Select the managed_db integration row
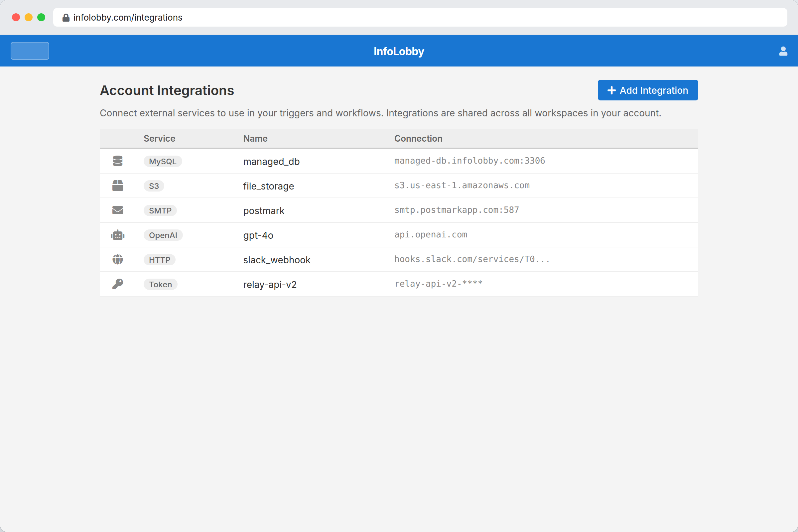Screen dimensions: 798x532 pos(373,161)
